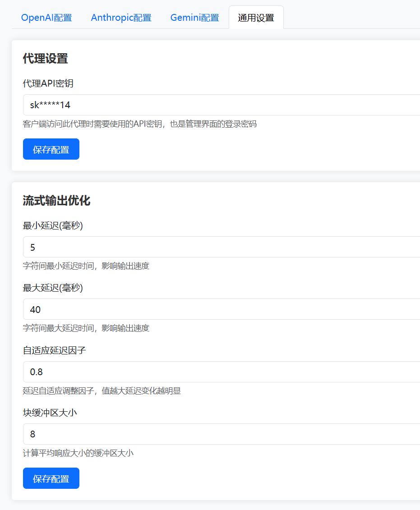Click the 最大延迟(毫秒) label
The width and height of the screenshot is (420, 510).
point(53,288)
